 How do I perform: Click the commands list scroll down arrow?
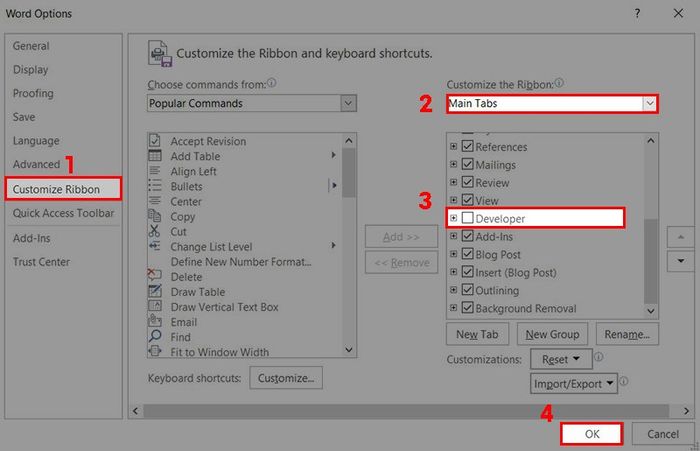point(349,350)
